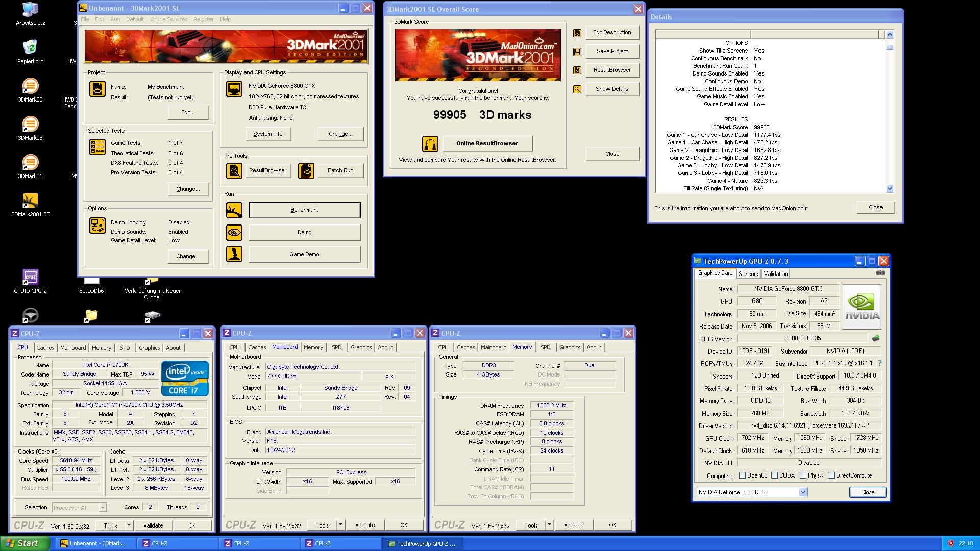Open the GPU selection dropdown in GPU-Z
The width and height of the screenshot is (980, 551).
pyautogui.click(x=803, y=492)
